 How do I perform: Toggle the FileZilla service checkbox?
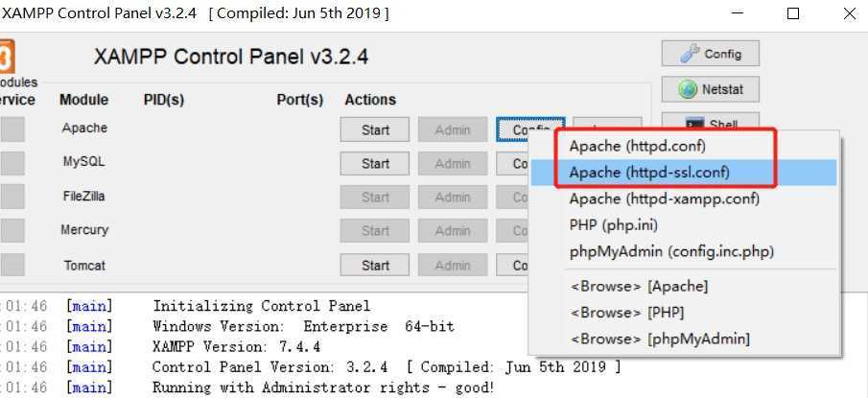click(12, 197)
